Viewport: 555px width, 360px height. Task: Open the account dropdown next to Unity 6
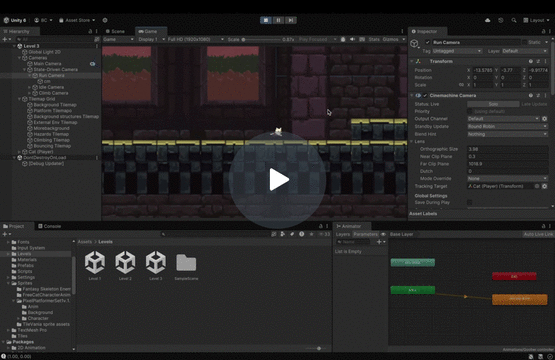43,20
